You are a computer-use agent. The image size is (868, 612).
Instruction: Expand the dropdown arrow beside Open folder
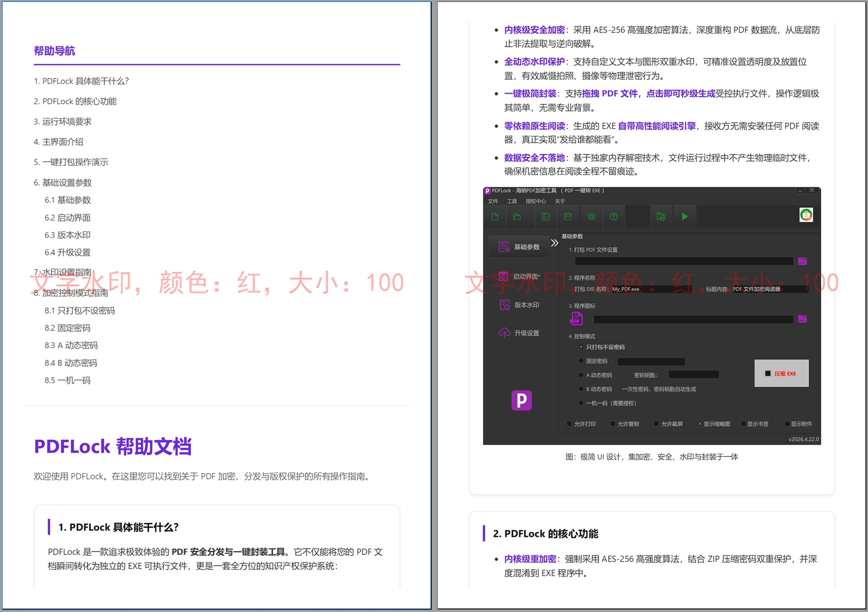[531, 217]
